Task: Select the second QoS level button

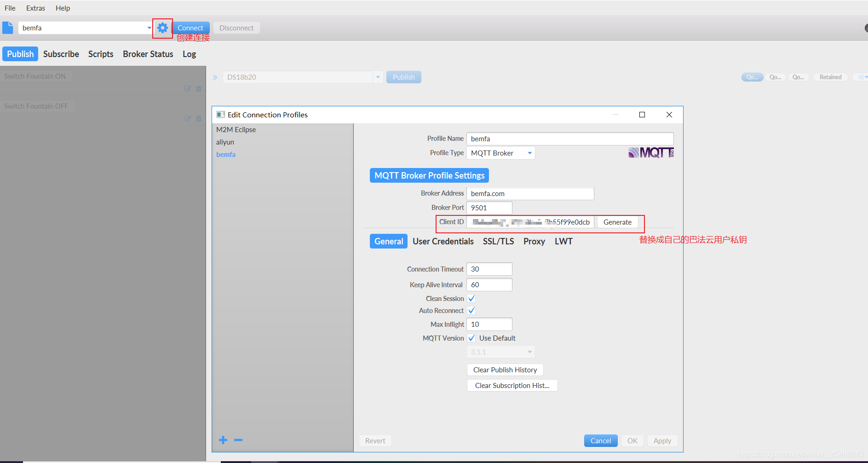Action: (x=775, y=77)
